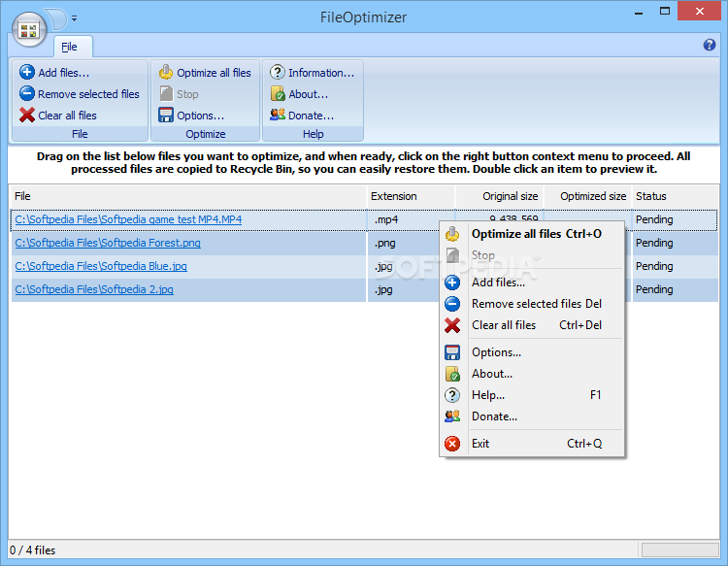Click the Options floppy disk icon in ribbon
Image resolution: width=728 pixels, height=566 pixels.
click(x=166, y=115)
